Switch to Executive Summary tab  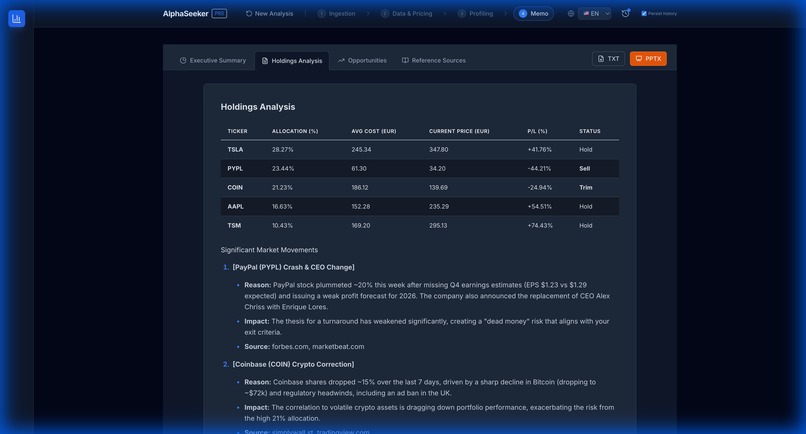coord(213,61)
